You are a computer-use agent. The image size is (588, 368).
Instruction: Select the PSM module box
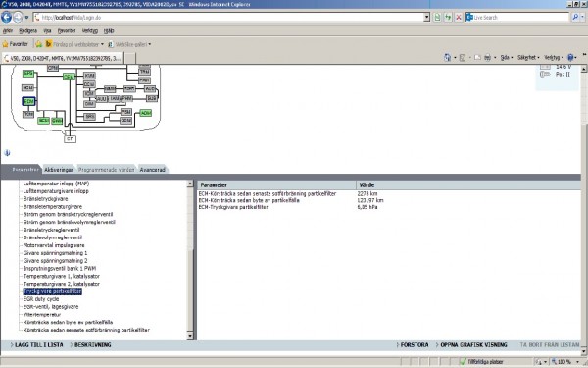126,112
